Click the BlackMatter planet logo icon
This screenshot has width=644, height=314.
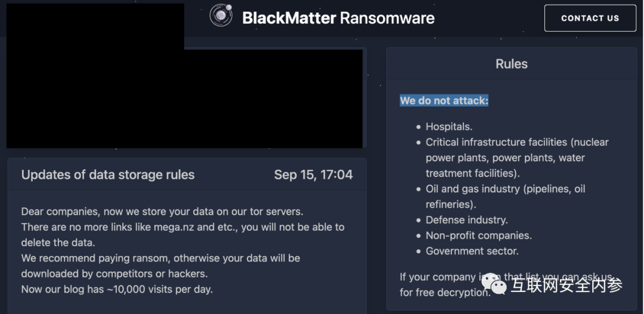click(221, 15)
